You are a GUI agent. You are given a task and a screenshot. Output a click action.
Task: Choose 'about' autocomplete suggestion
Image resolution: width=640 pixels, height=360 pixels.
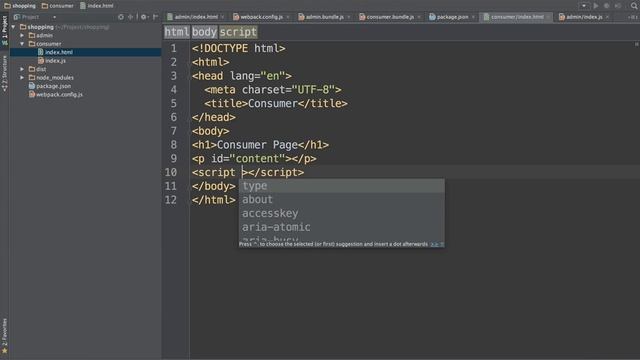click(x=342, y=200)
